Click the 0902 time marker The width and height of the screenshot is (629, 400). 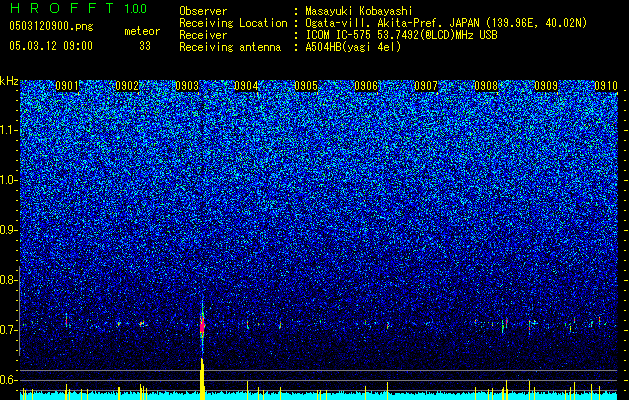point(127,86)
